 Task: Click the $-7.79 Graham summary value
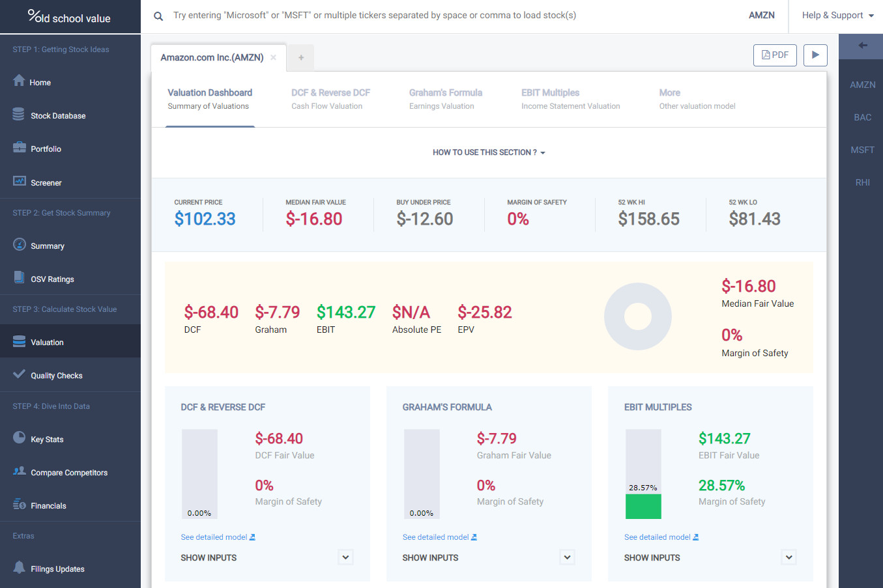pyautogui.click(x=278, y=312)
